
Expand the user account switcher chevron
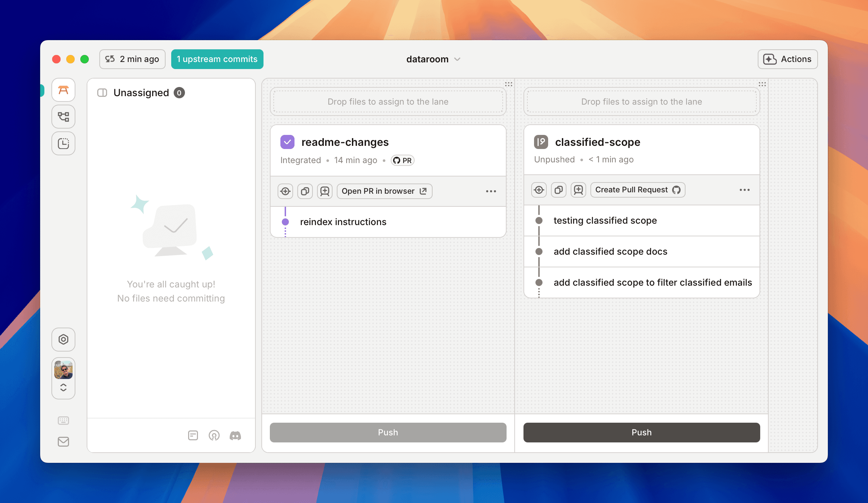[63, 387]
